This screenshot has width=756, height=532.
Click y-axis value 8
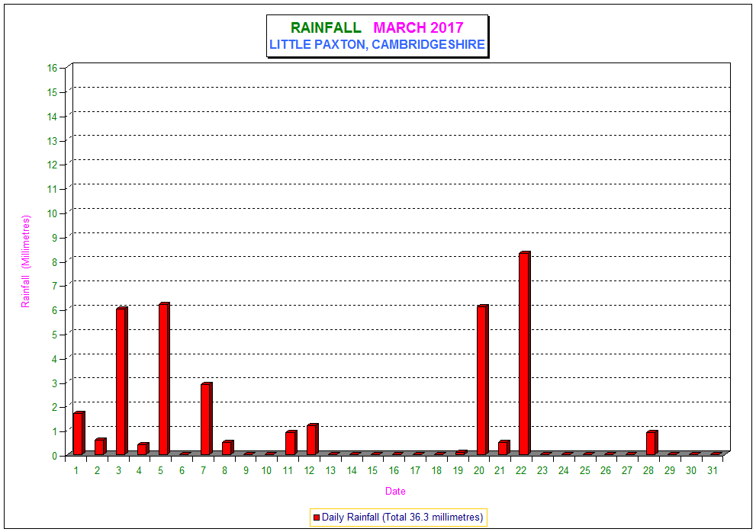[54, 261]
